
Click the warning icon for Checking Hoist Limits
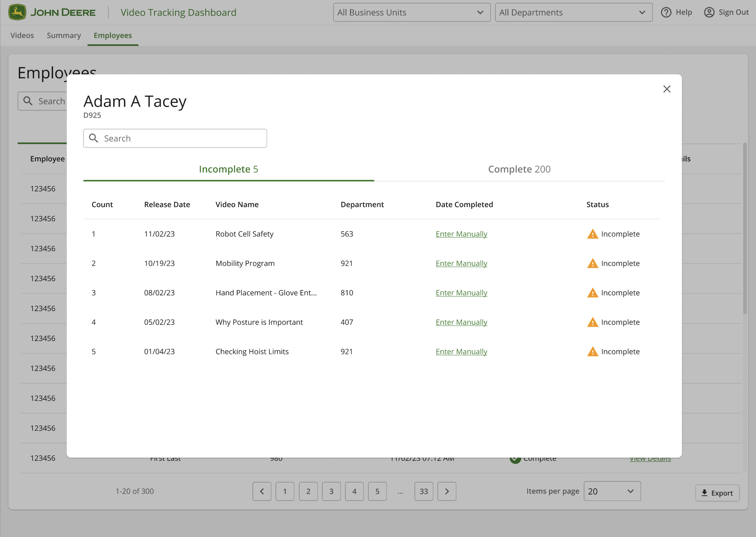click(x=593, y=351)
